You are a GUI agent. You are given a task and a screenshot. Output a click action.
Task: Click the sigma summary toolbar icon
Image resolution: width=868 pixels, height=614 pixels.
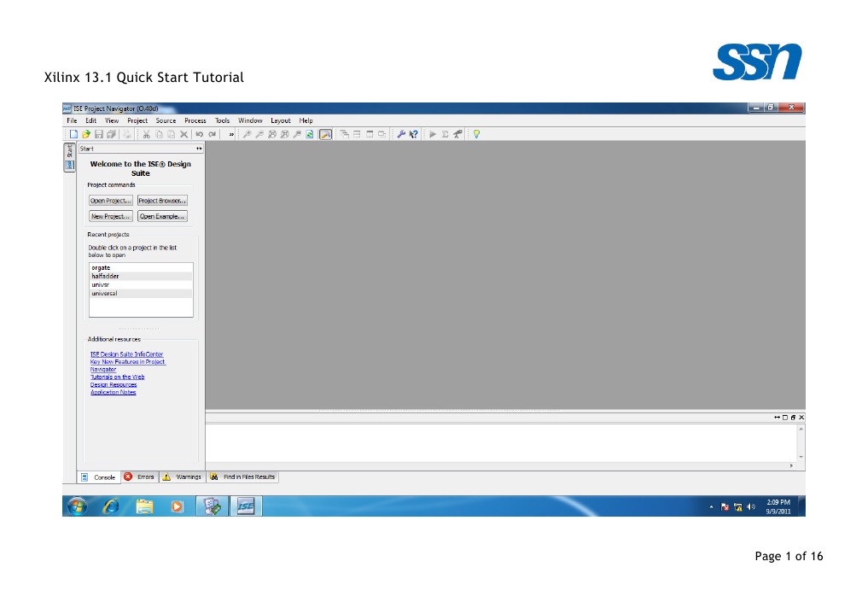coord(445,134)
